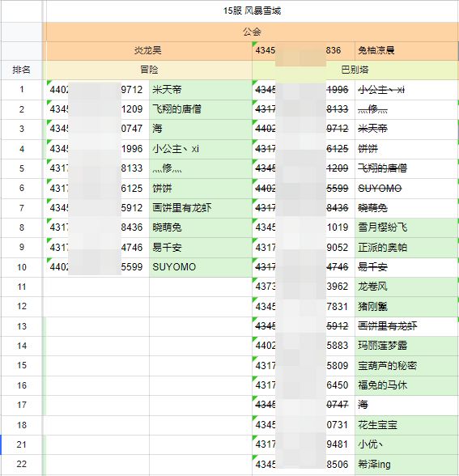Select the 15服 风暴雪城 title cell
The width and height of the screenshot is (459, 476).
pos(252,11)
